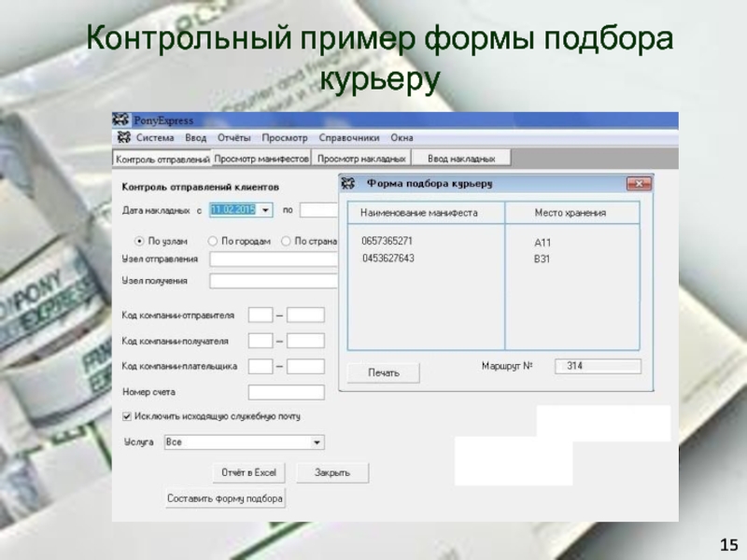Toggle Исключить исходящую служебную почту checkbox

[x=128, y=416]
